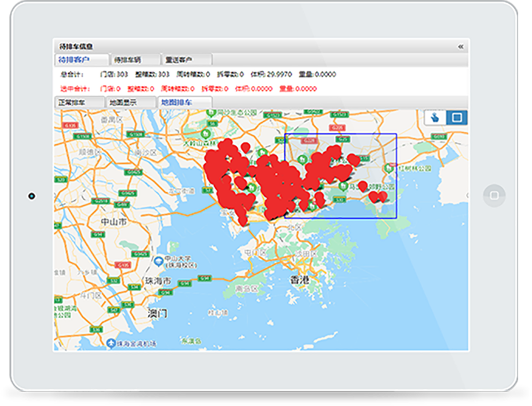Tap the tablet home button
The width and height of the screenshot is (532, 406).
click(x=494, y=196)
